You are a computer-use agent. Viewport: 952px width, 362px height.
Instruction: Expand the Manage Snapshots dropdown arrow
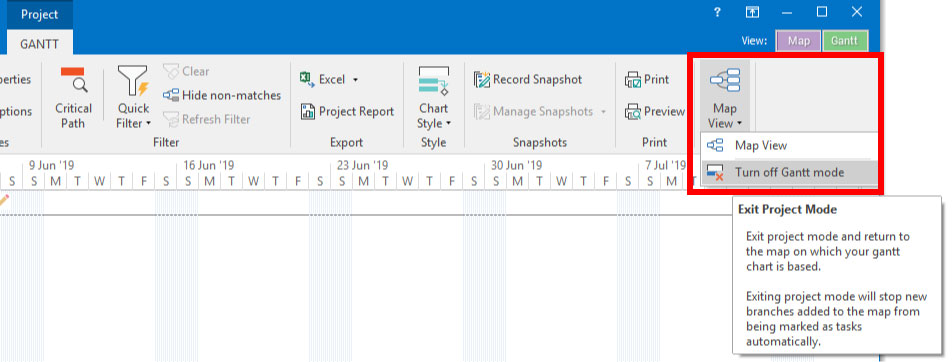click(x=604, y=112)
